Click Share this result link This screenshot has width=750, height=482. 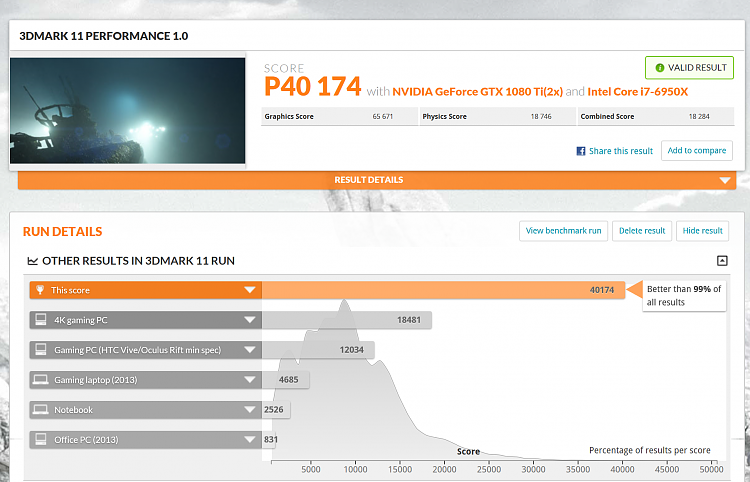[621, 151]
